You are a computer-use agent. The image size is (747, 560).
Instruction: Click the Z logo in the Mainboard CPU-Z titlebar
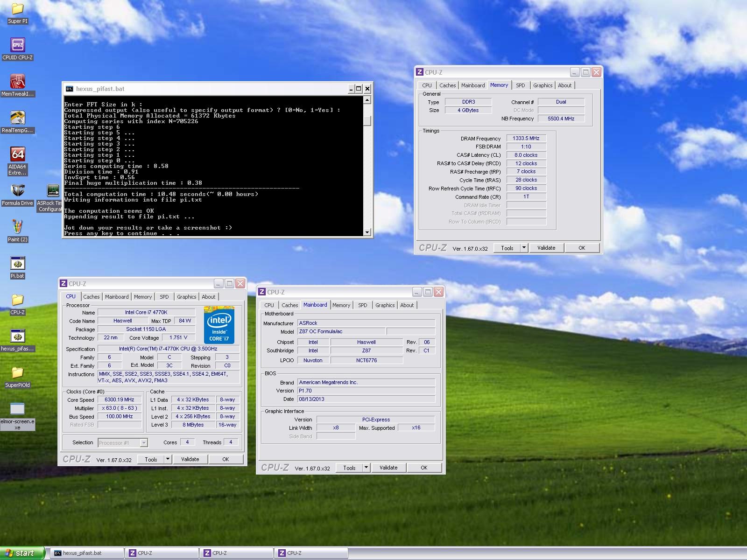[262, 292]
